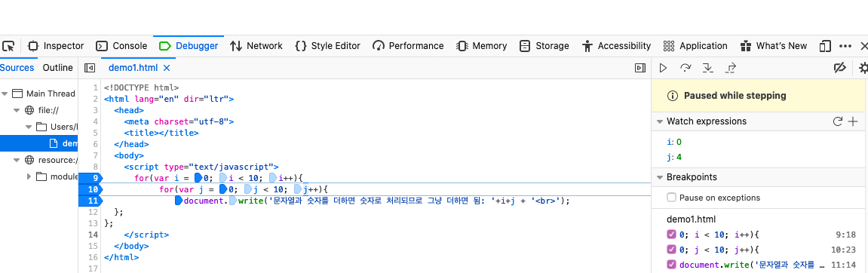Uncheck the breakpoint at 9:18
Screen dimensions: 868x273
[671, 235]
